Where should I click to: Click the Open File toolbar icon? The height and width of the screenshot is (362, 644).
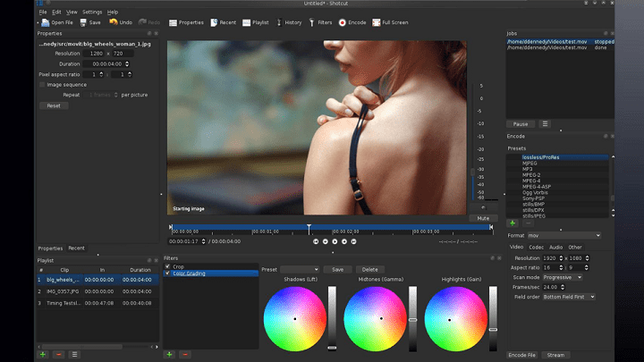point(45,22)
